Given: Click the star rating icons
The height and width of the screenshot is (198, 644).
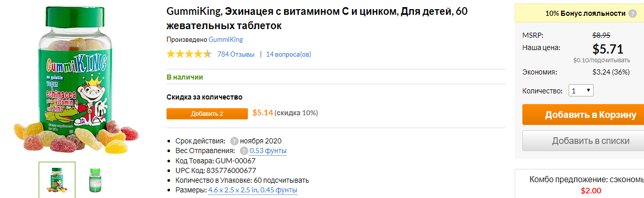Looking at the screenshot, I should click(x=189, y=54).
